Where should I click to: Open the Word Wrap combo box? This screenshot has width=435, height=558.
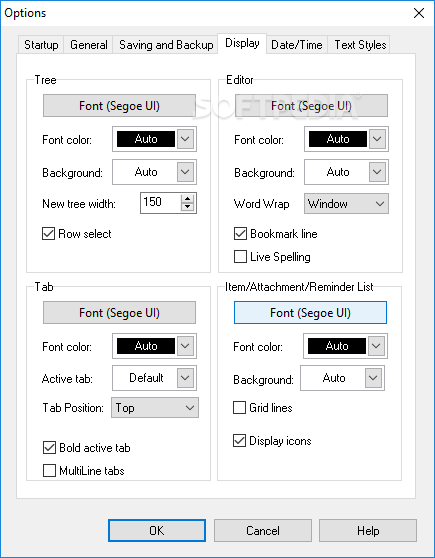pyautogui.click(x=346, y=204)
